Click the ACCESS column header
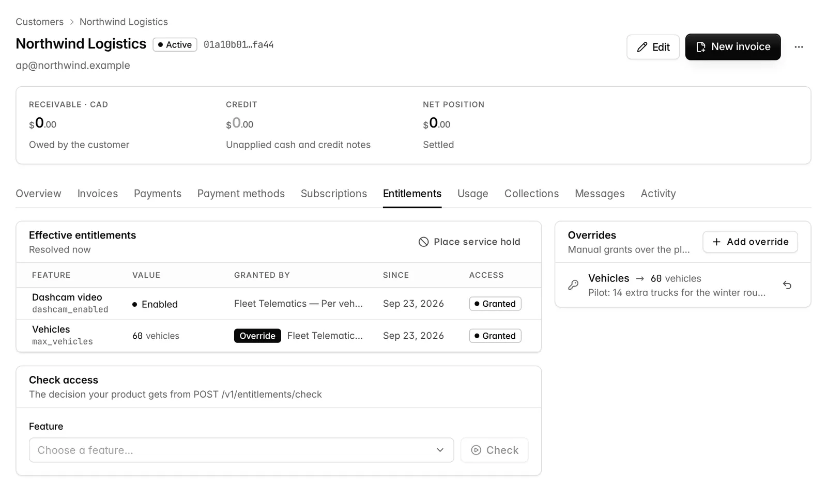Image resolution: width=827 pixels, height=504 pixels. (486, 275)
